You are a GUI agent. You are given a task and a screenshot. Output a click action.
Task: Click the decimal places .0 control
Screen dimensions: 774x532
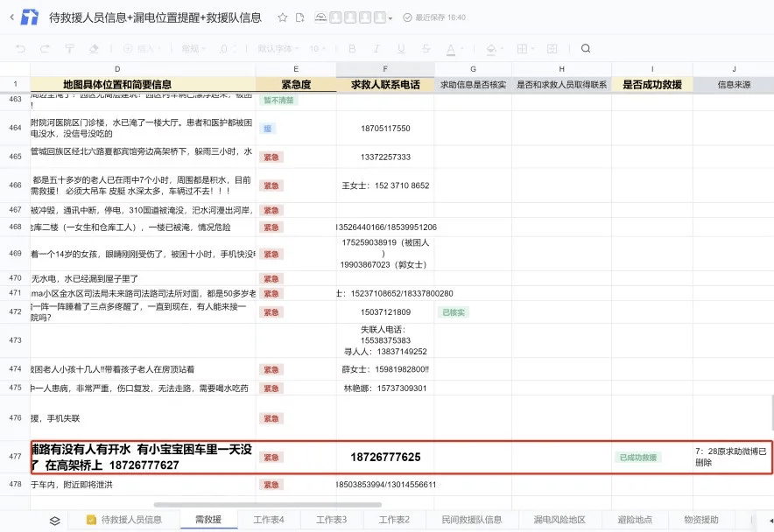pyautogui.click(x=228, y=48)
